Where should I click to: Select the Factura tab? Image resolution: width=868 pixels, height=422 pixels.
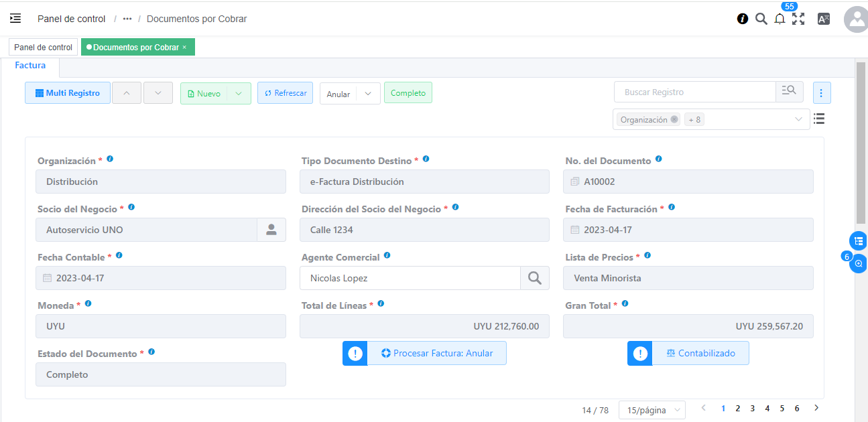coord(31,66)
